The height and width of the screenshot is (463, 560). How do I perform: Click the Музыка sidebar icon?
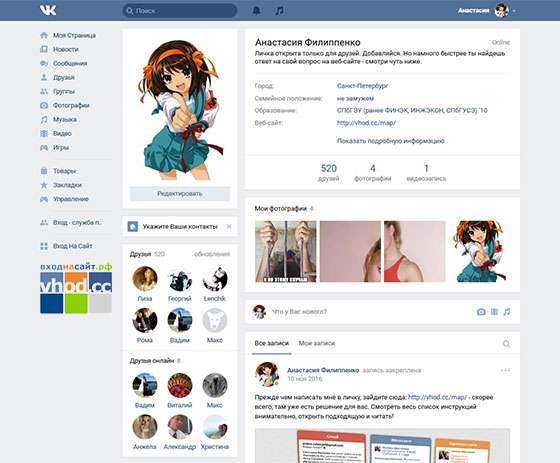pyautogui.click(x=44, y=119)
